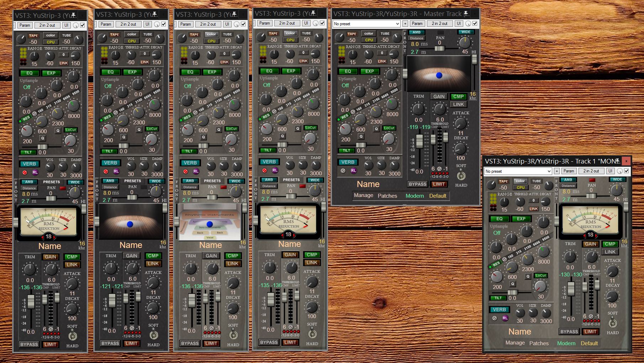Screen dimensions: 644x363
Task: Click the Name field in Master Track window
Action: click(x=368, y=184)
